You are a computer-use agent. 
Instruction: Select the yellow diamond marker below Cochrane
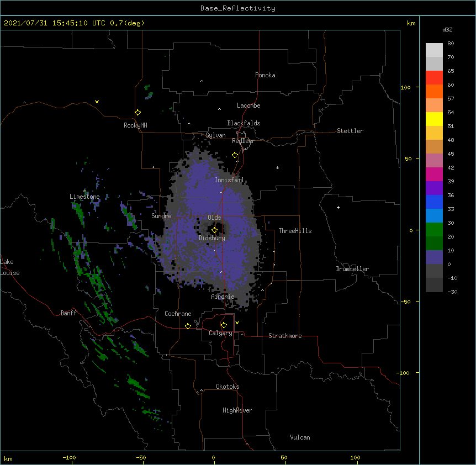[188, 326]
